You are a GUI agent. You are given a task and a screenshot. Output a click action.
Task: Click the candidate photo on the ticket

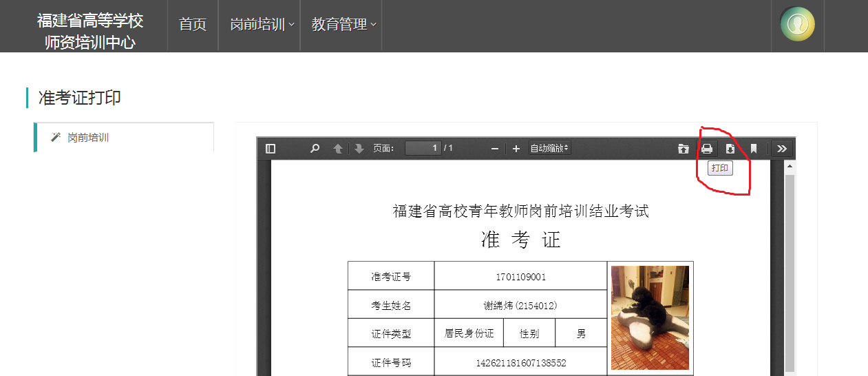click(650, 317)
